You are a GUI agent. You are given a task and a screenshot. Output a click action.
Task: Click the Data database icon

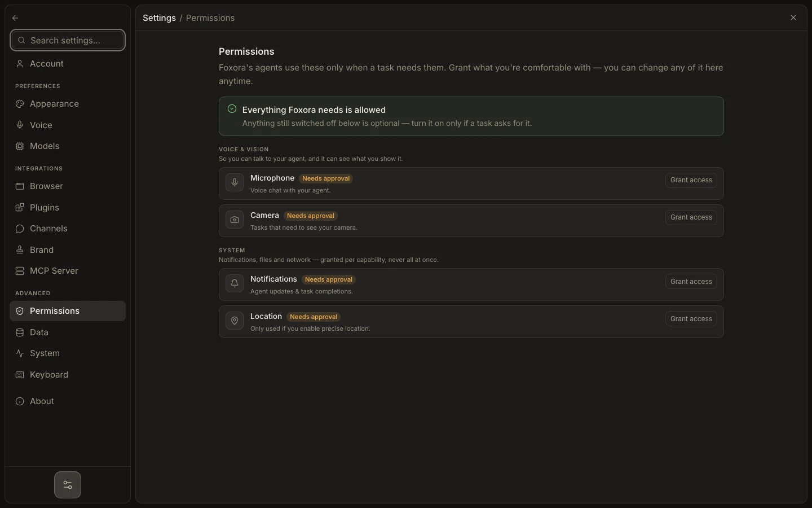pyautogui.click(x=20, y=332)
